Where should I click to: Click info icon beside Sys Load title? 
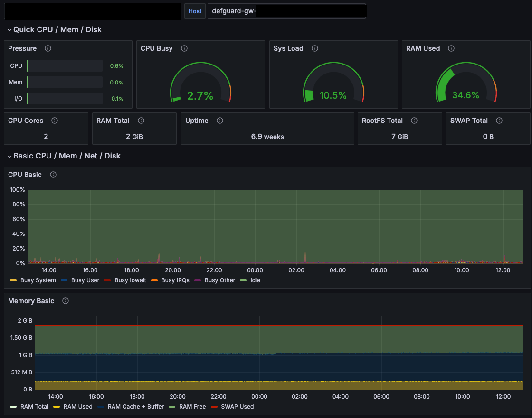click(x=314, y=48)
